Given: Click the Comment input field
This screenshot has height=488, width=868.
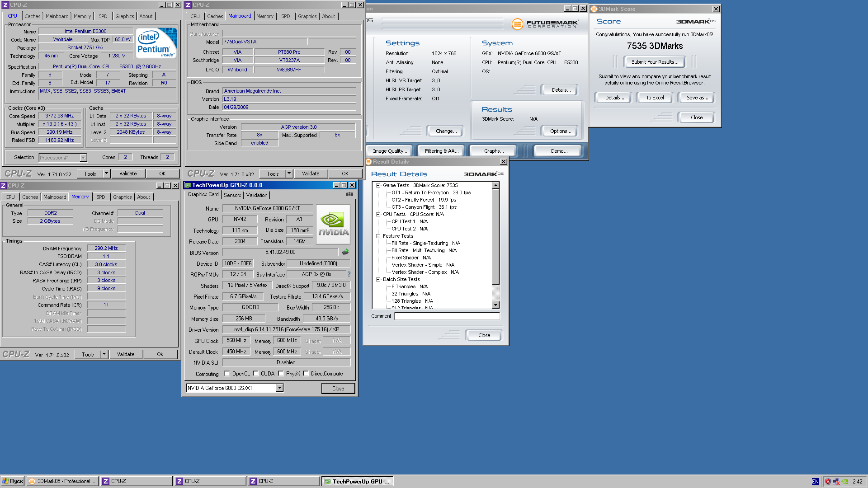Looking at the screenshot, I should 447,316.
